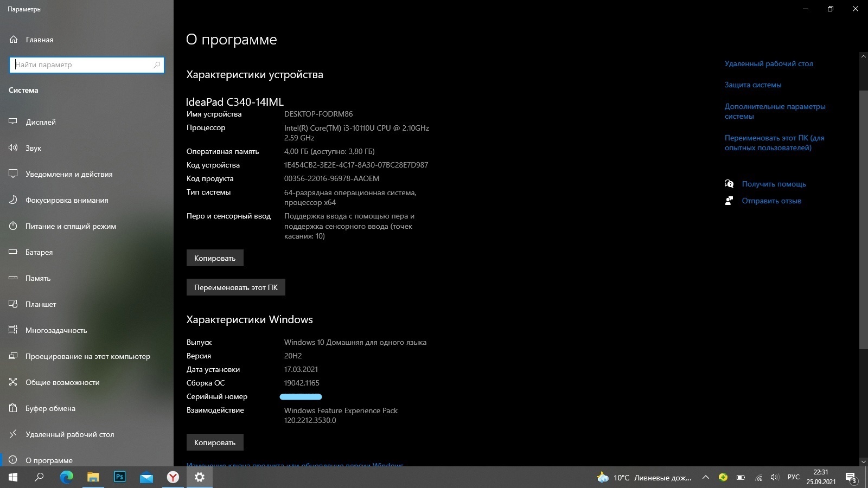Click the magnifier icon in search box

point(157,65)
